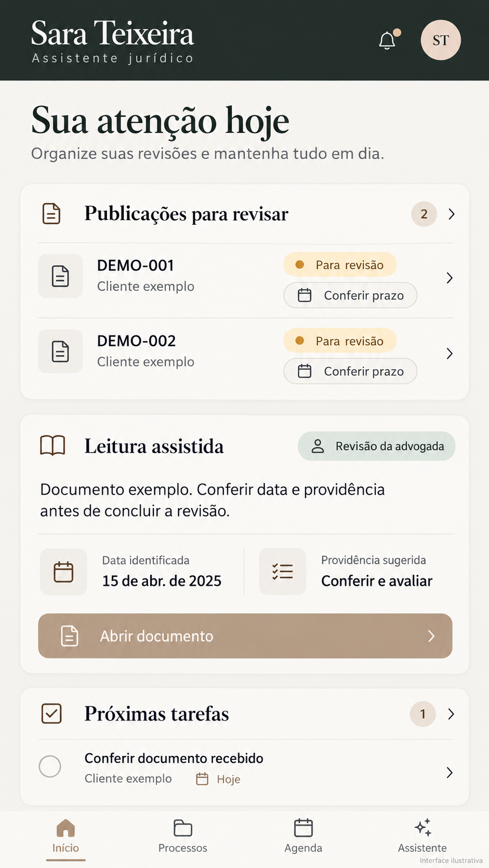Click Assistente jurídico subtitle
The image size is (489, 868).
click(113, 58)
